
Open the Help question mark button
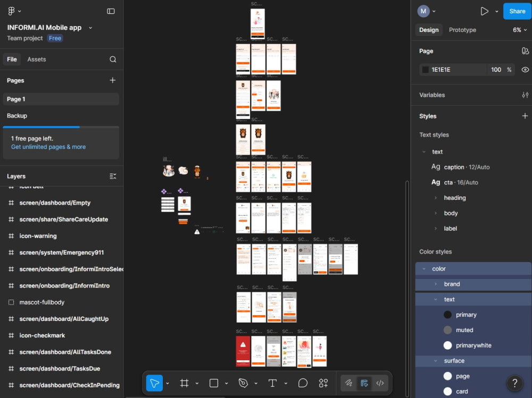coord(514,383)
